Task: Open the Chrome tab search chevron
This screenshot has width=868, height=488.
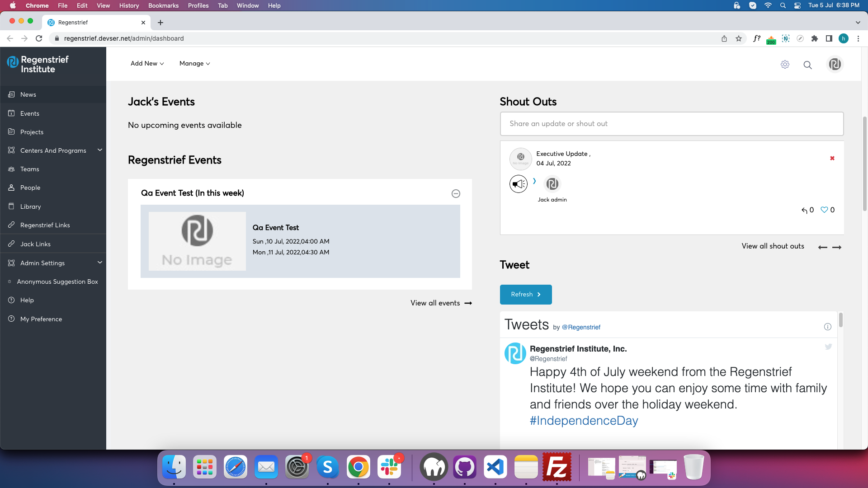Action: (858, 23)
